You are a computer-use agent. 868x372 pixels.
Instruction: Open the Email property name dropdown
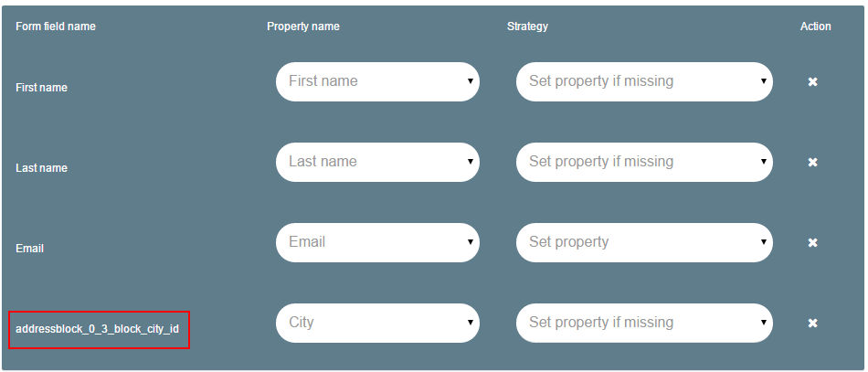(x=377, y=242)
